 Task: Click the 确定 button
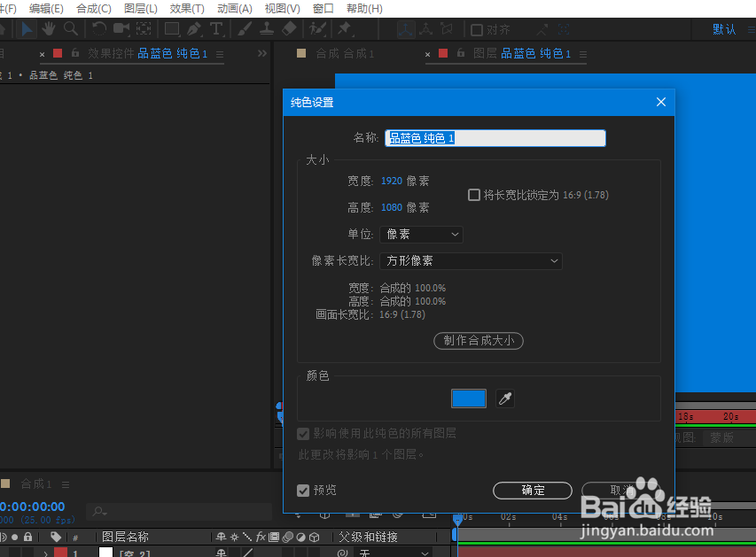pyautogui.click(x=532, y=490)
